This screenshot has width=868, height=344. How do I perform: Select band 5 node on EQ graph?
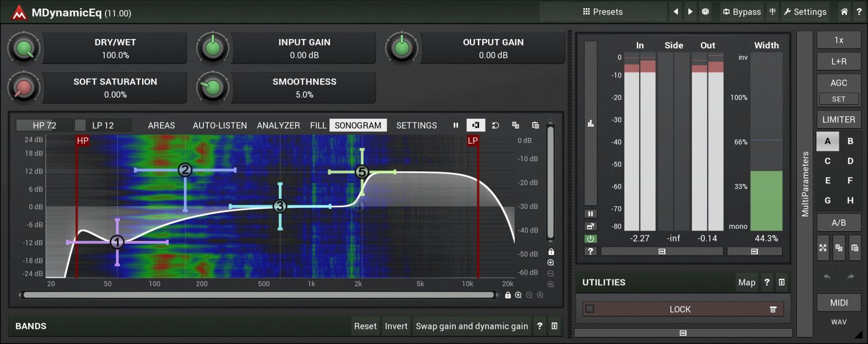click(x=362, y=172)
